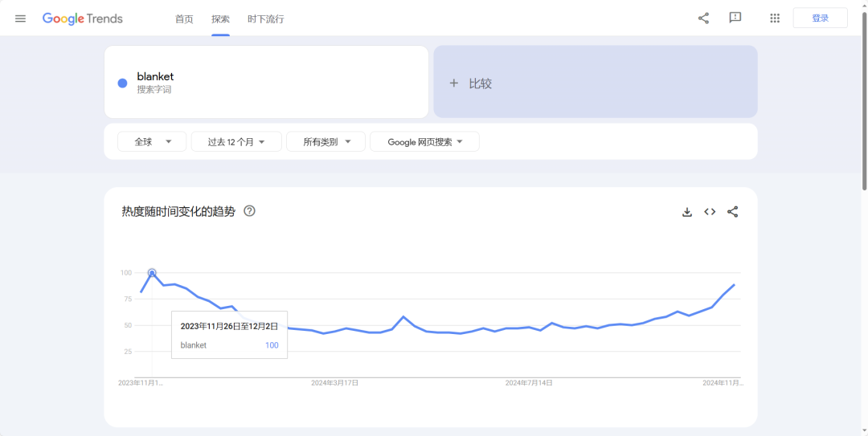Viewport: 868px width, 436px height.
Task: Open the Google apps grid
Action: pyautogui.click(x=775, y=18)
